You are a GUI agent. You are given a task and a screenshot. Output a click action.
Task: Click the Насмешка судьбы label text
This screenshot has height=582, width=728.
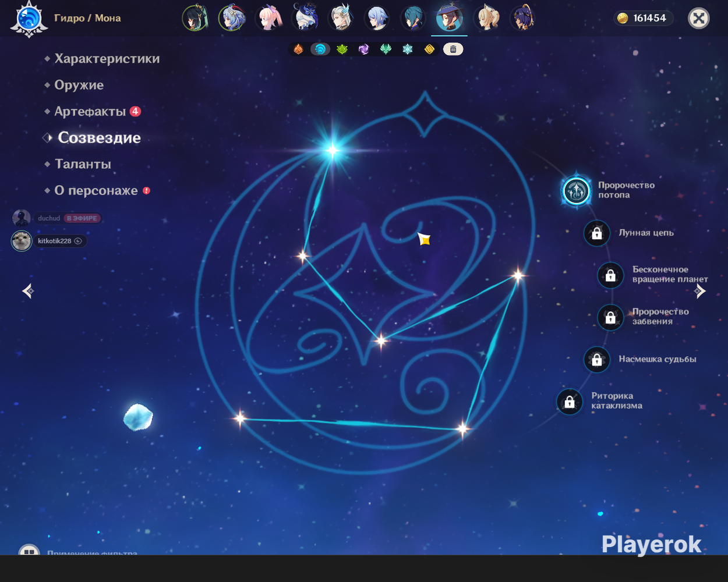click(x=657, y=359)
